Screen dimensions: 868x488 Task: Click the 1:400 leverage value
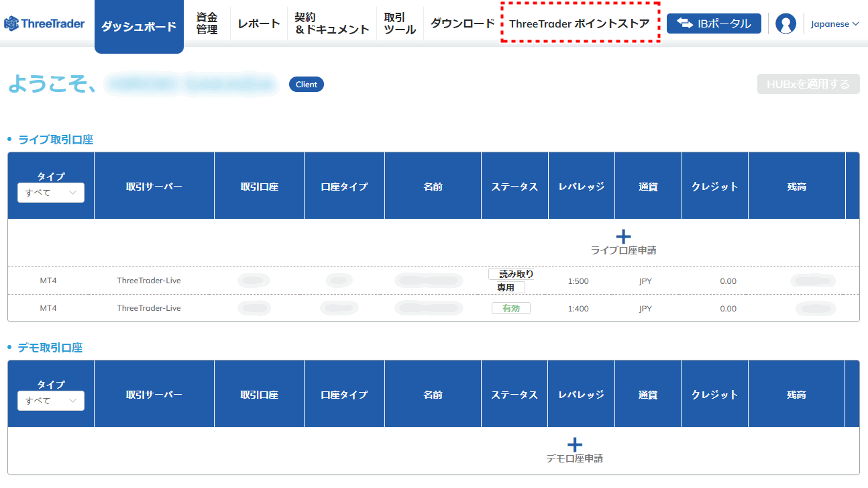pos(578,309)
